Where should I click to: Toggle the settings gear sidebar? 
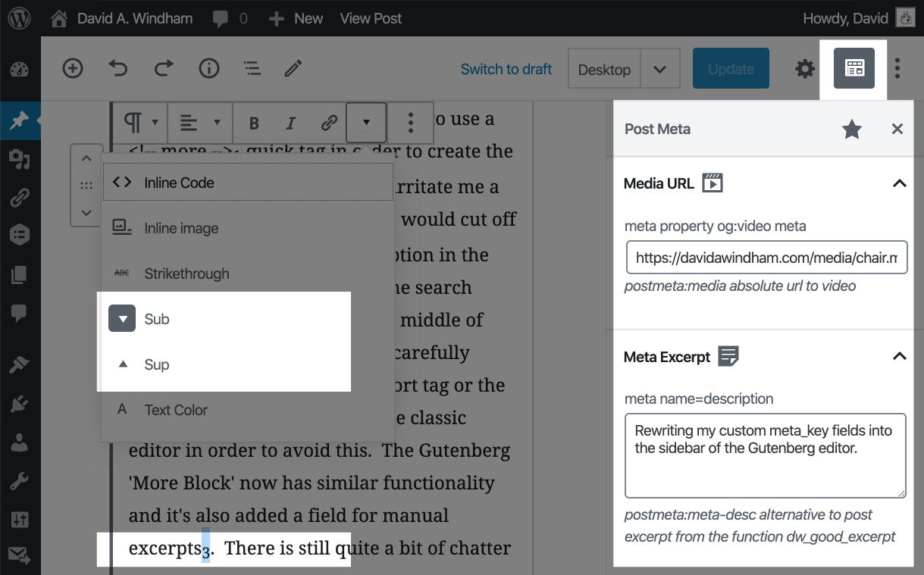coord(804,69)
